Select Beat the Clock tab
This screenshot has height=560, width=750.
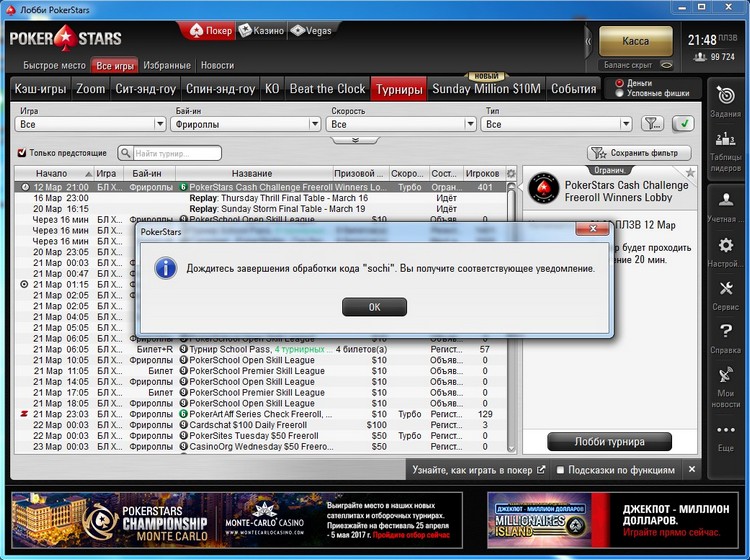pyautogui.click(x=327, y=89)
